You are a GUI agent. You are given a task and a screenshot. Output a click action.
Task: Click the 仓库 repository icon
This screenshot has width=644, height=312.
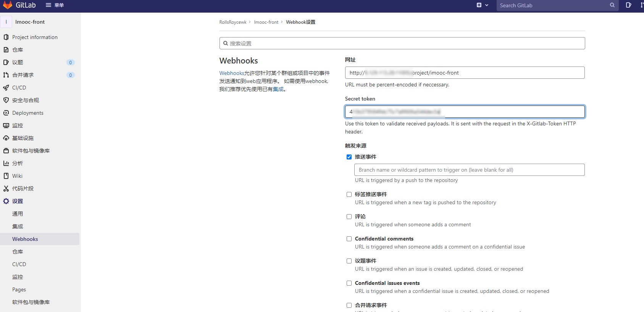pyautogui.click(x=6, y=50)
